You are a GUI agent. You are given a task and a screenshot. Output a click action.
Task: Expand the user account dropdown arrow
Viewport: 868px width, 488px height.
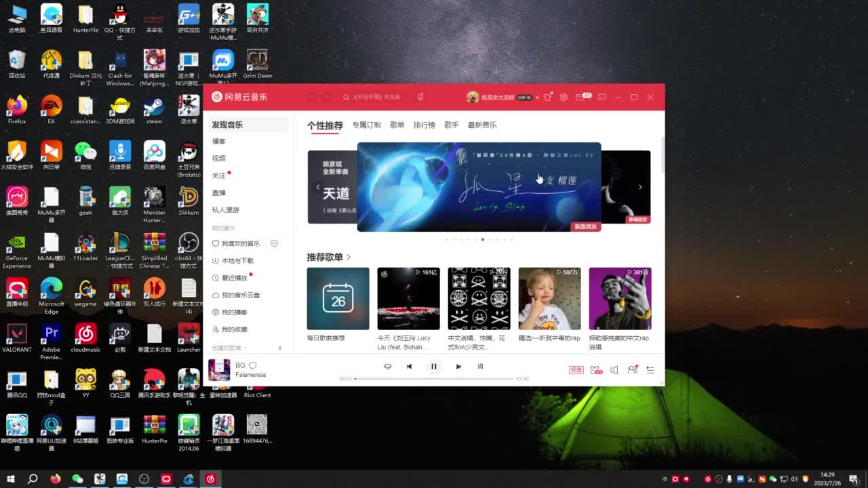(537, 97)
